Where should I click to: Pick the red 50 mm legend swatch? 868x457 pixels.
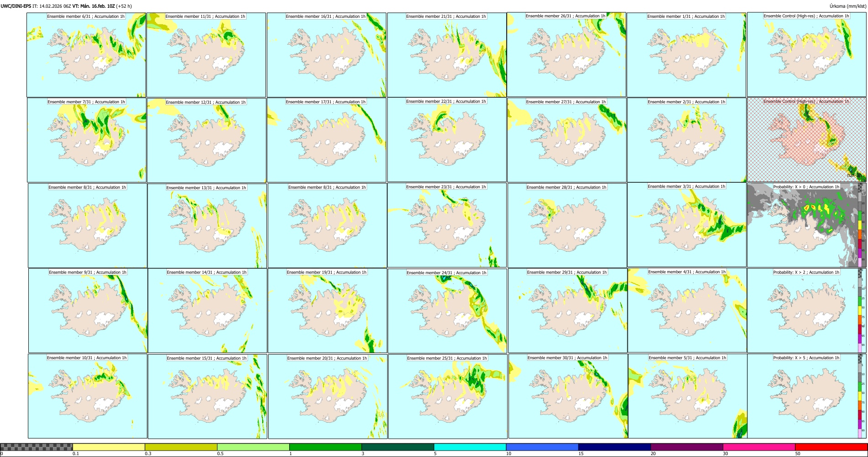click(x=831, y=447)
